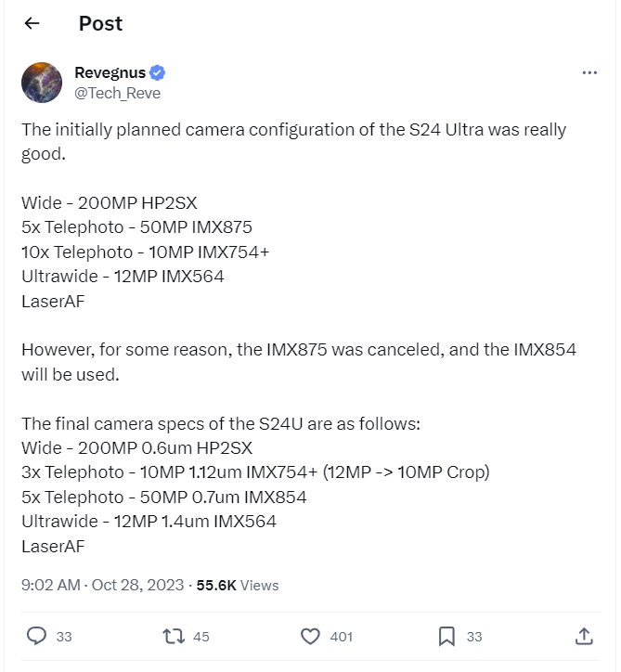Image resolution: width=621 pixels, height=672 pixels.
Task: Bookmark the post with the bookmark icon
Action: coord(446,637)
